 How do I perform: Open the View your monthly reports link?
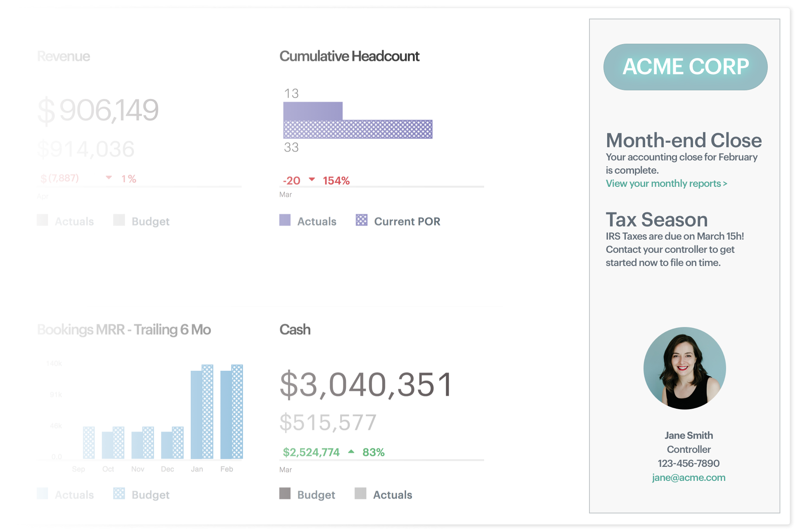tap(666, 184)
